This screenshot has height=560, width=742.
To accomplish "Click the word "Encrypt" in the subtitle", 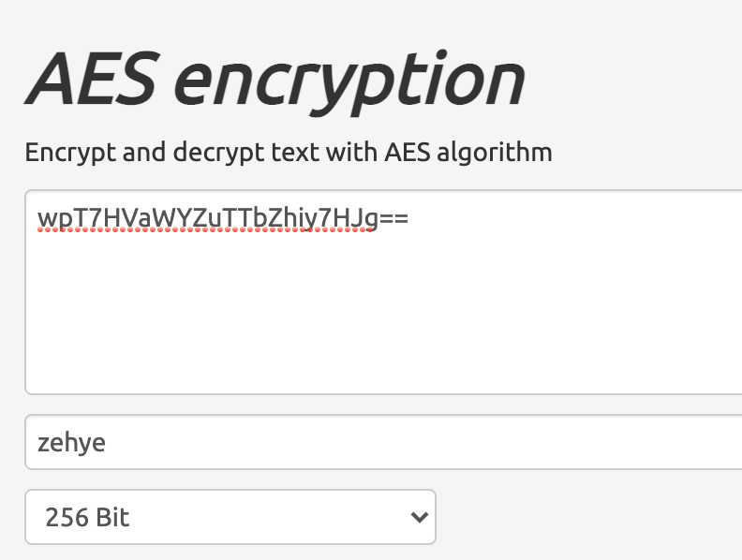I will pyautogui.click(x=69, y=153).
